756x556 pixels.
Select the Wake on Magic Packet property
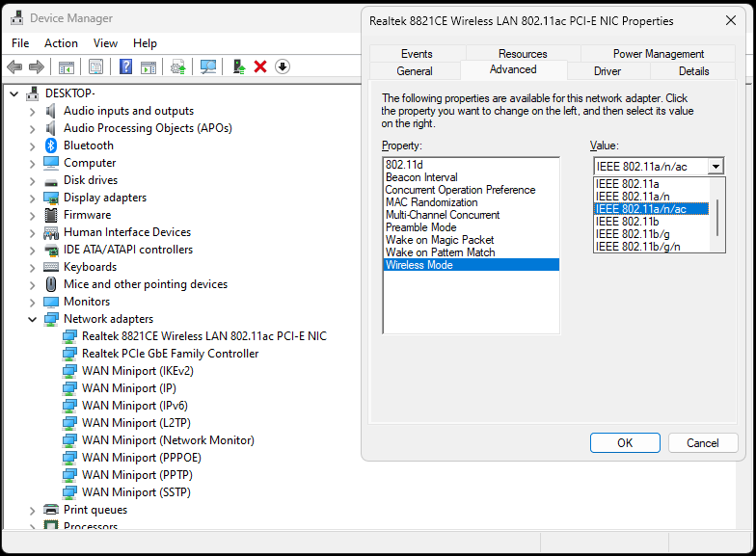[x=471, y=239]
